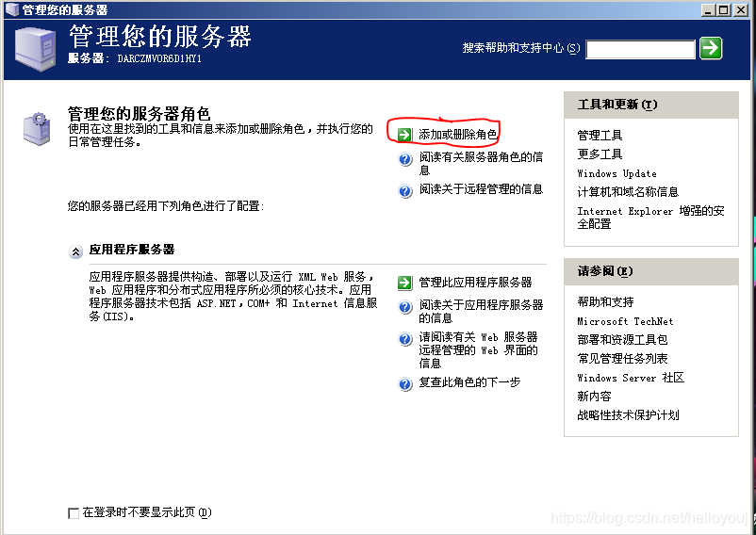Open 帮助和支持 link
756x535 pixels.
point(605,301)
